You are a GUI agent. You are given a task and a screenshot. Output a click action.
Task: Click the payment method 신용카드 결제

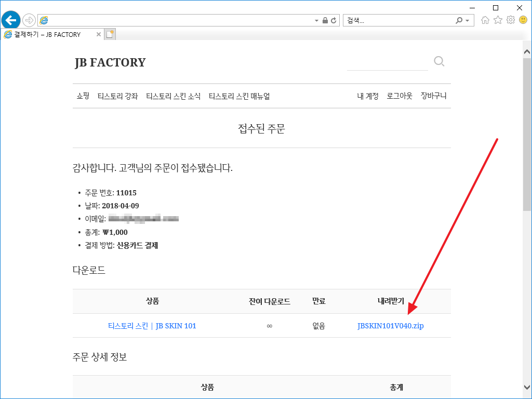(137, 245)
